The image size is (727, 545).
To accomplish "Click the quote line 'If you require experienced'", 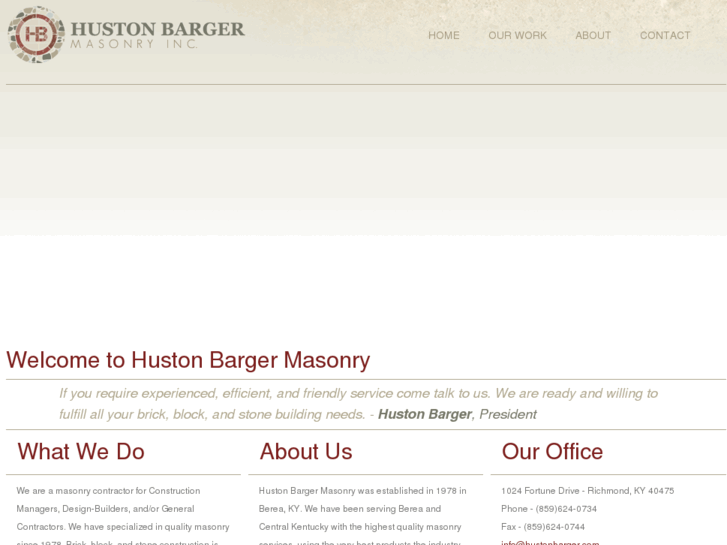I will pyautogui.click(x=358, y=393).
